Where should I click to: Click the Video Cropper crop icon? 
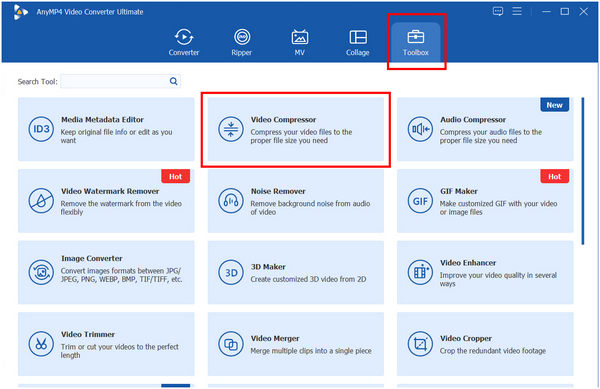tap(420, 344)
